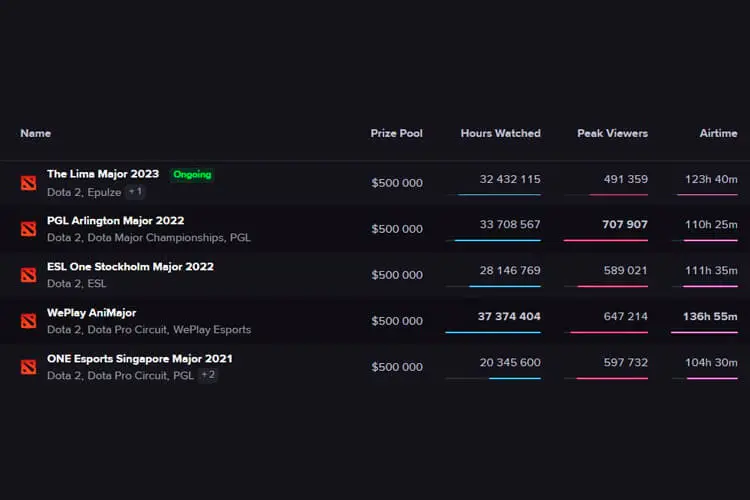Click the red peak-viewers bar for PGL Arlington

pyautogui.click(x=606, y=240)
